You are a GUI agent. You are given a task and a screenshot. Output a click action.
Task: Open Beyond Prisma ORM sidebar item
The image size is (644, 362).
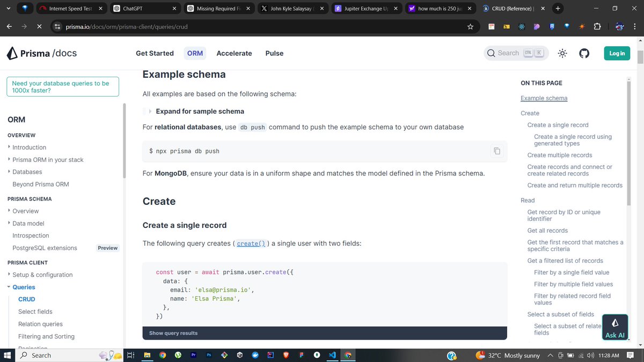pyautogui.click(x=41, y=184)
